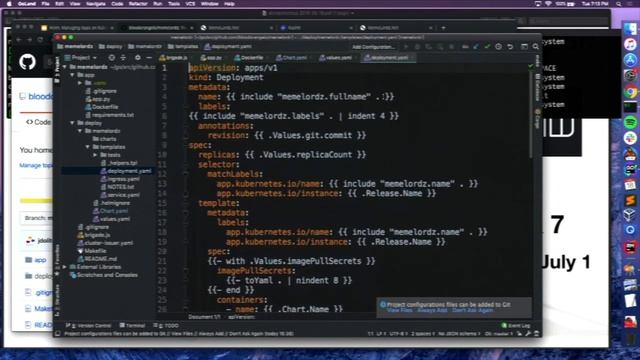Expand the tests folder
Screen dimensions: 640x360
tap(96, 155)
